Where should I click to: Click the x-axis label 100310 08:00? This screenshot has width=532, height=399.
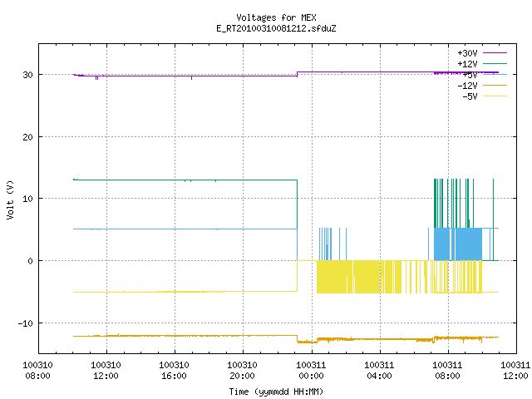(x=37, y=371)
